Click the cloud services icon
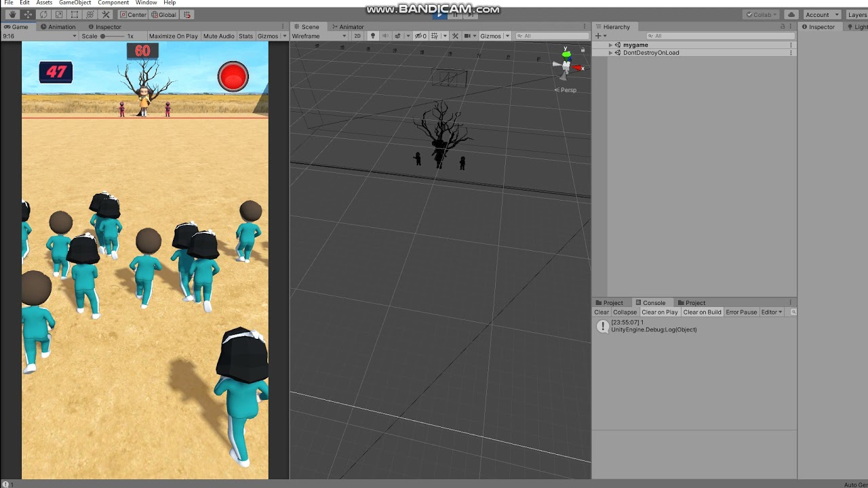The height and width of the screenshot is (488, 868). [791, 14]
